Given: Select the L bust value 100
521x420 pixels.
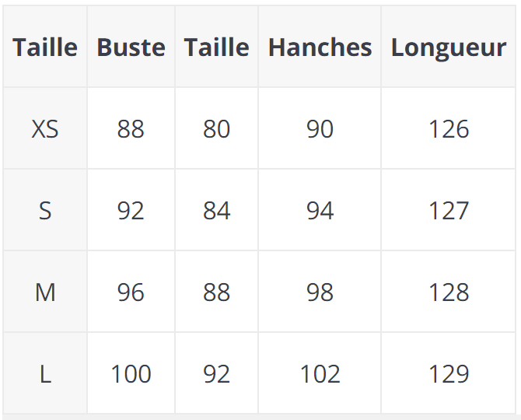Looking at the screenshot, I should 131,374.
